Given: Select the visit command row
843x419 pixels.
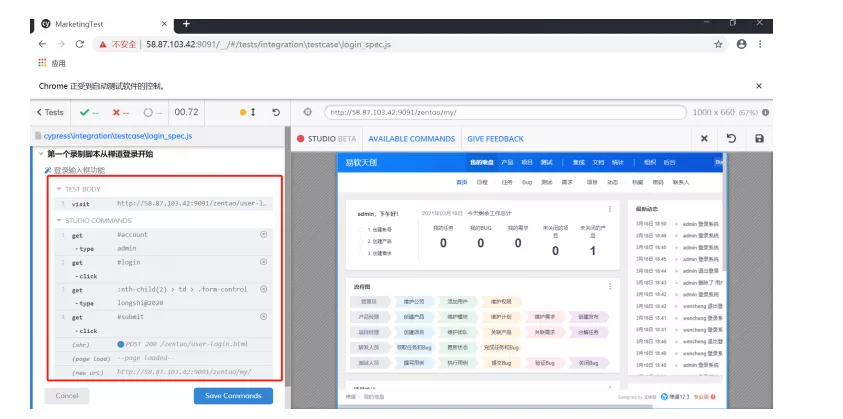Looking at the screenshot, I should pyautogui.click(x=163, y=204).
